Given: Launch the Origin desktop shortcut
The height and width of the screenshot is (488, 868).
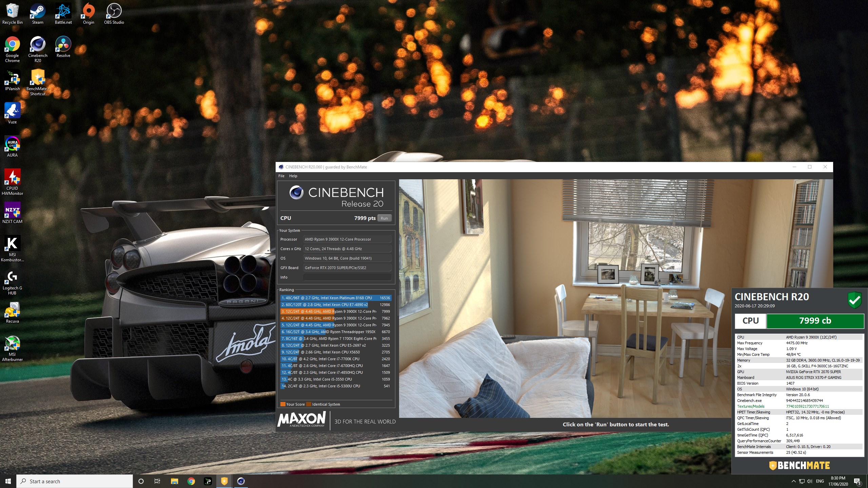Looking at the screenshot, I should [88, 14].
